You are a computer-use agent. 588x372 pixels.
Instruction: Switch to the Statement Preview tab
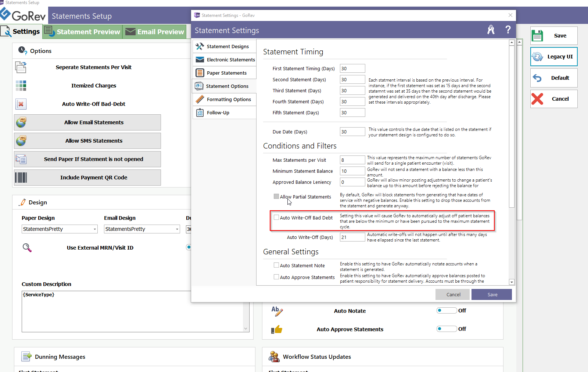click(83, 32)
